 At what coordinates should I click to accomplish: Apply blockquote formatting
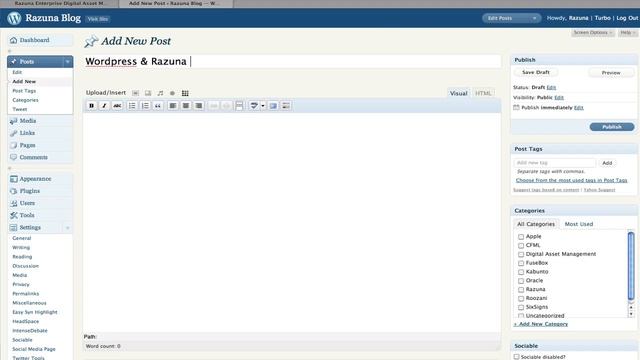click(158, 106)
